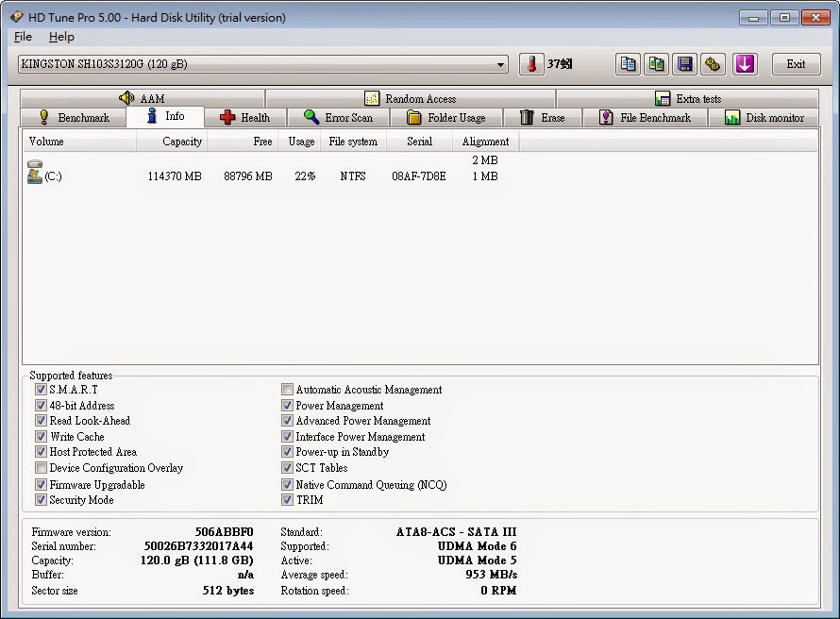The image size is (840, 619).
Task: Open the Health tab
Action: [245, 117]
